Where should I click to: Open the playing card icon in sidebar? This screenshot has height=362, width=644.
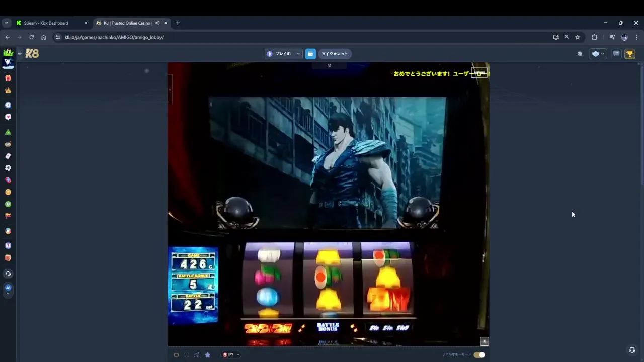(x=8, y=156)
